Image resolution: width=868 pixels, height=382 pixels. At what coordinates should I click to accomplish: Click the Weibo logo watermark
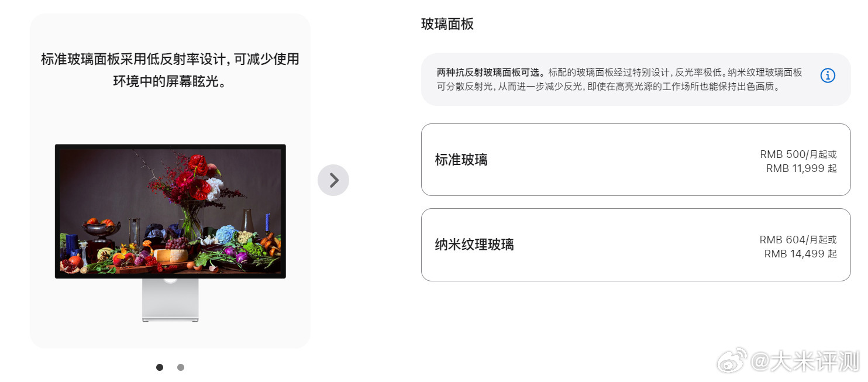click(x=732, y=360)
